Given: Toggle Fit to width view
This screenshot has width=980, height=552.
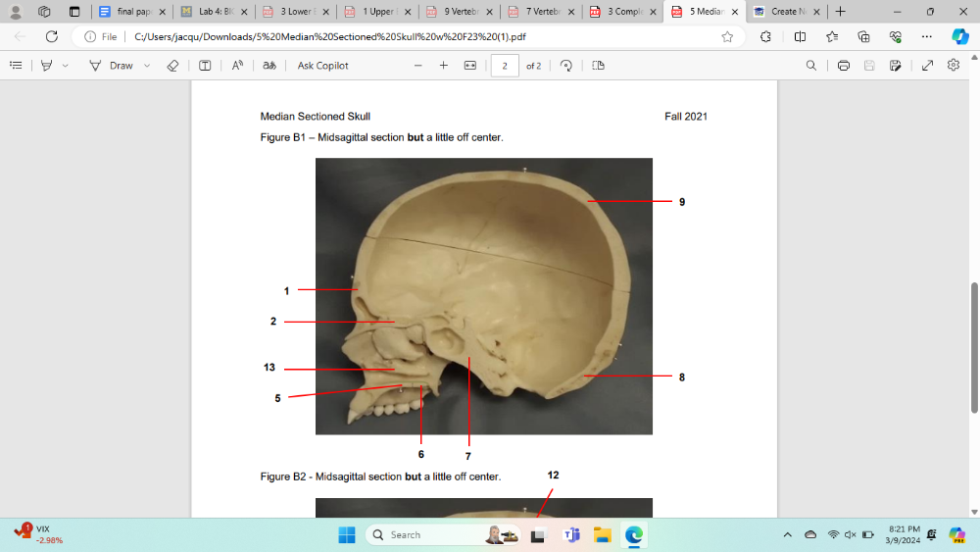Looking at the screenshot, I should point(469,66).
